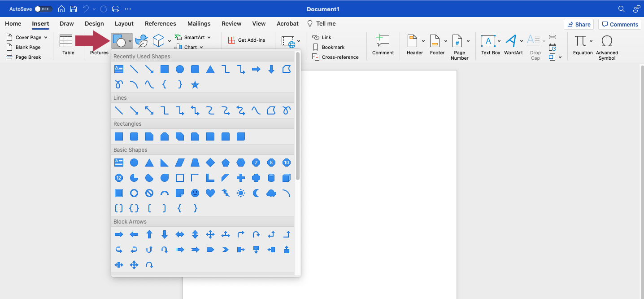Insert a rounded rectangle shape

tap(134, 136)
